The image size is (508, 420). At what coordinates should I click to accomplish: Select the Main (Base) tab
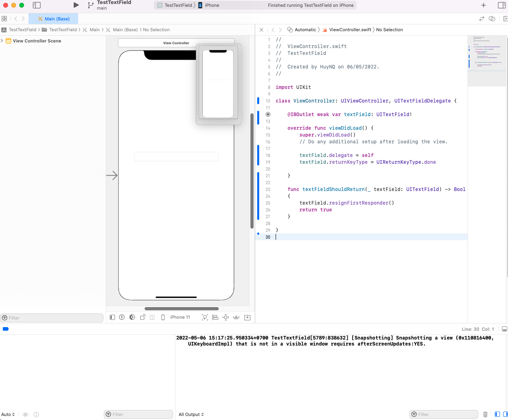coord(54,18)
